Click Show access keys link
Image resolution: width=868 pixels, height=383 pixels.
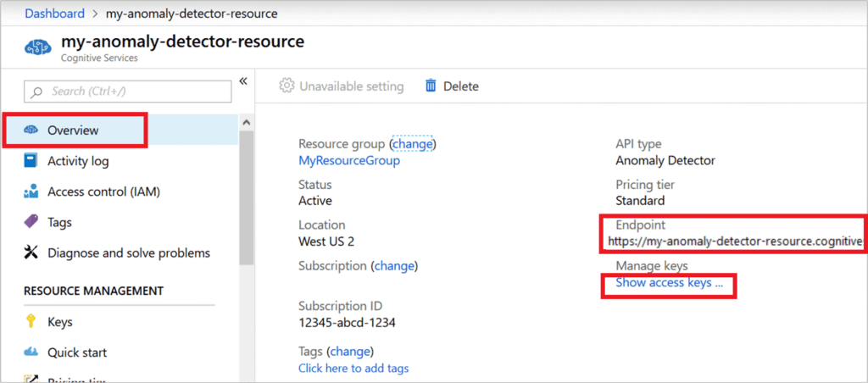[669, 283]
